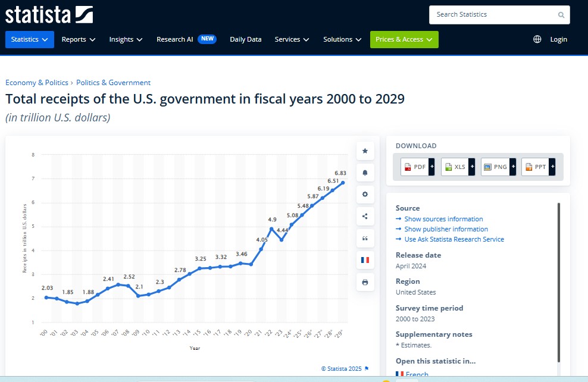Share the statistic using the share icon
This screenshot has height=382, width=588.
(365, 217)
